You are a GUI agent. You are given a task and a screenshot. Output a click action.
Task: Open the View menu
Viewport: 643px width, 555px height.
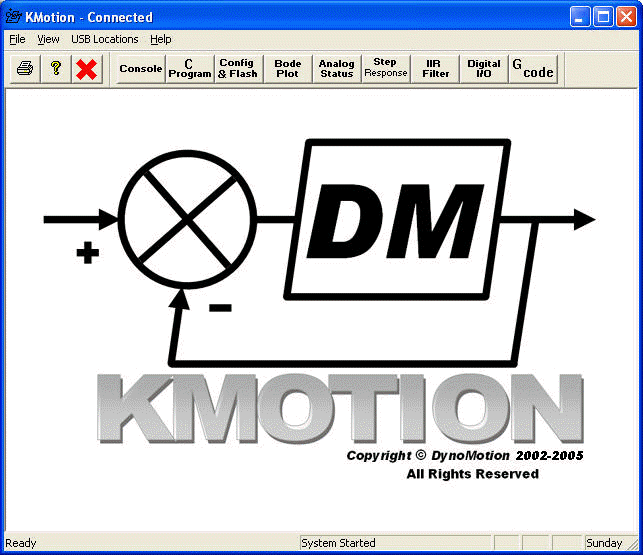48,39
